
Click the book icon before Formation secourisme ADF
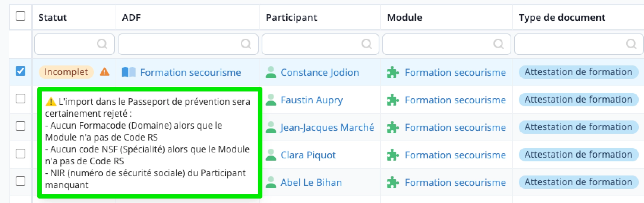click(129, 72)
